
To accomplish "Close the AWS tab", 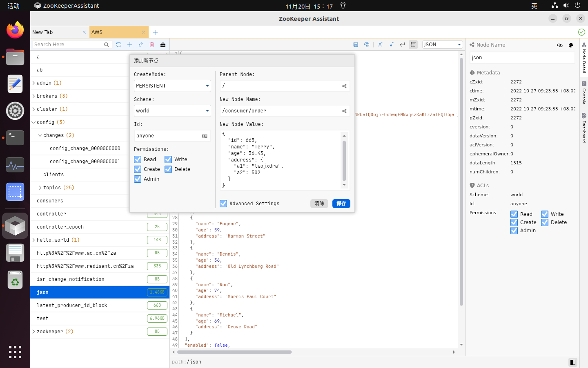I will tap(143, 32).
